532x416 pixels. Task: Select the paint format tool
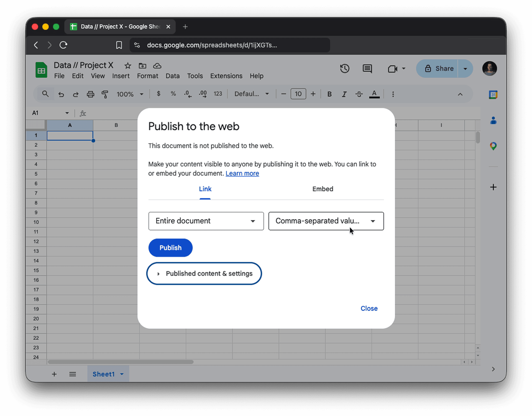(105, 94)
